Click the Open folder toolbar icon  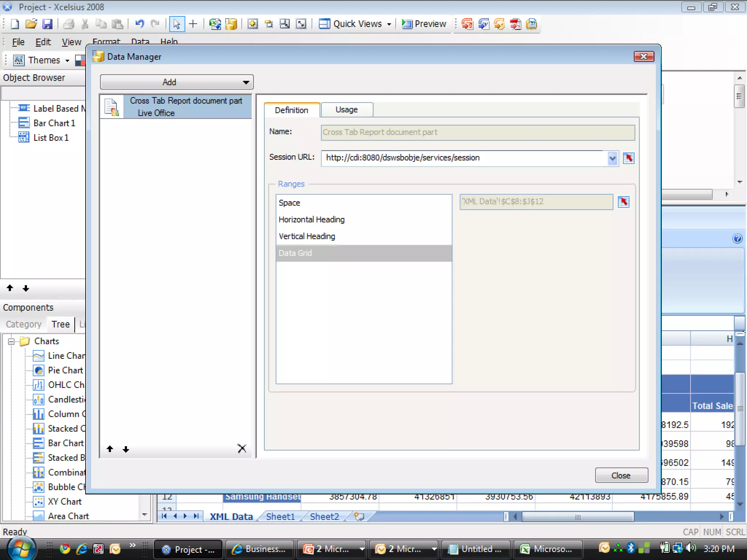pos(31,24)
